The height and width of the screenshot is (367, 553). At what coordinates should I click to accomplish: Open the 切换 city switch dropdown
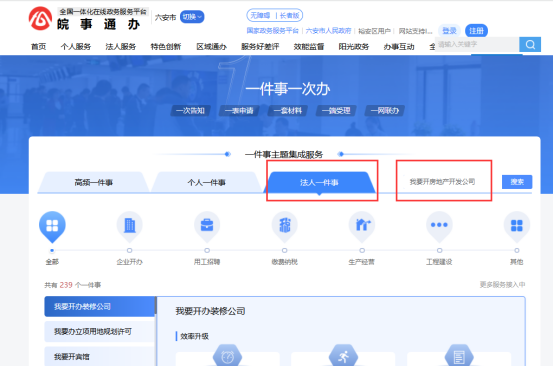(x=192, y=17)
